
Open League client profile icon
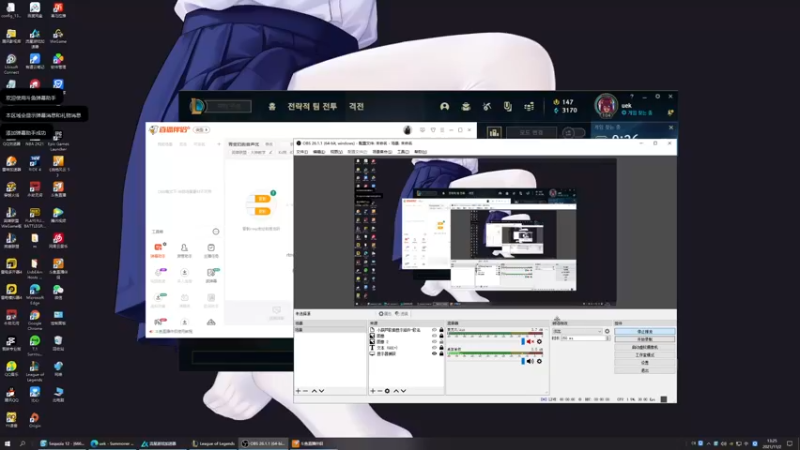pos(444,106)
